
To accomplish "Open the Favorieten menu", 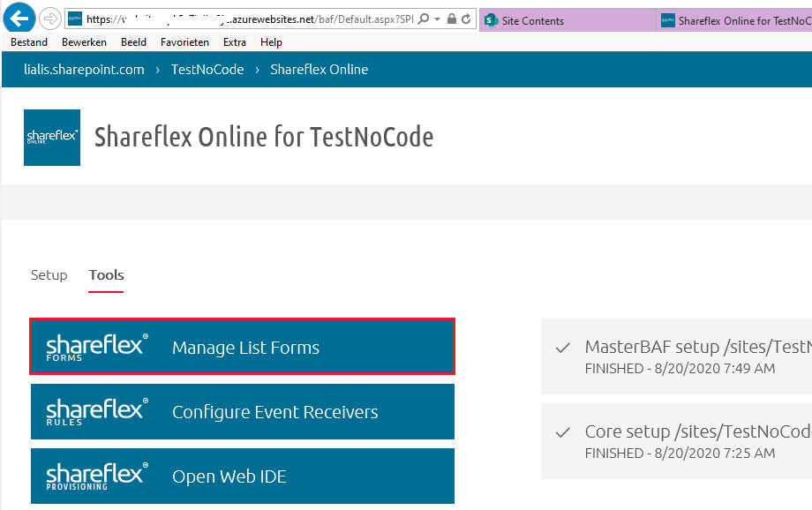I will click(x=184, y=42).
